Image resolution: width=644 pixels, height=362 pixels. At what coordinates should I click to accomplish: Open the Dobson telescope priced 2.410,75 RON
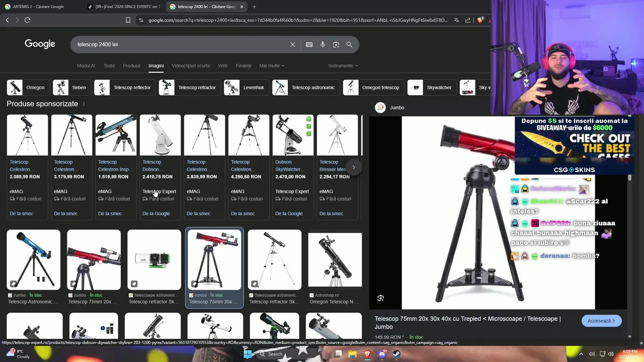[160, 167]
